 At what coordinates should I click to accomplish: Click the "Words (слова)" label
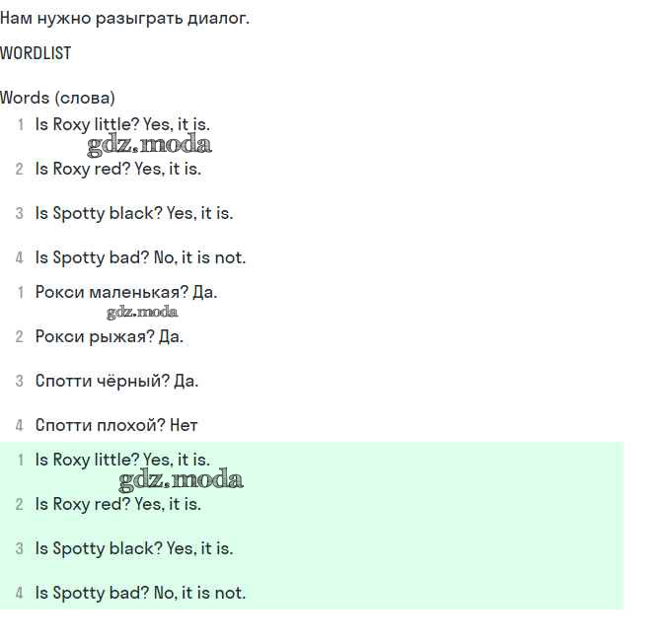click(x=57, y=98)
